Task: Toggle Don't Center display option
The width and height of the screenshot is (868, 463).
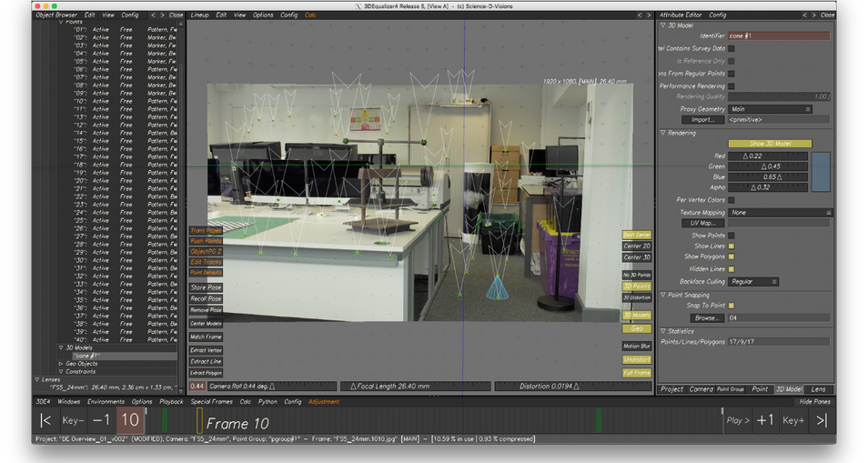Action: (637, 235)
